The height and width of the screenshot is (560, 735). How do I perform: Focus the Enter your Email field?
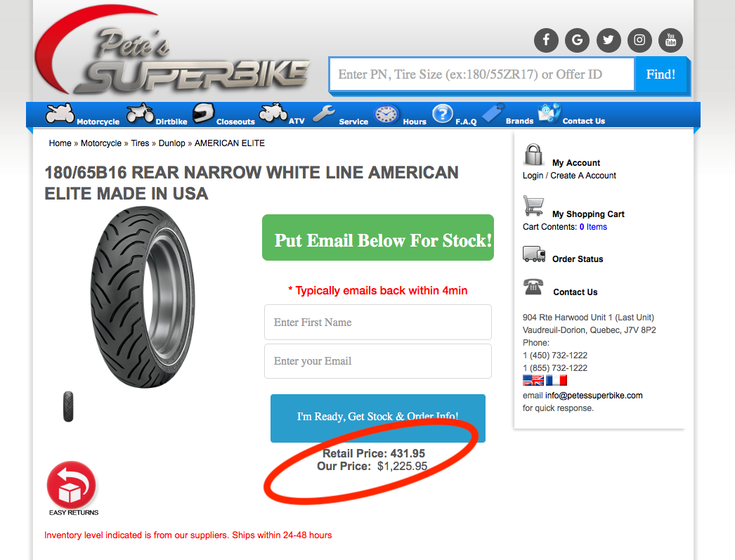[x=378, y=361]
